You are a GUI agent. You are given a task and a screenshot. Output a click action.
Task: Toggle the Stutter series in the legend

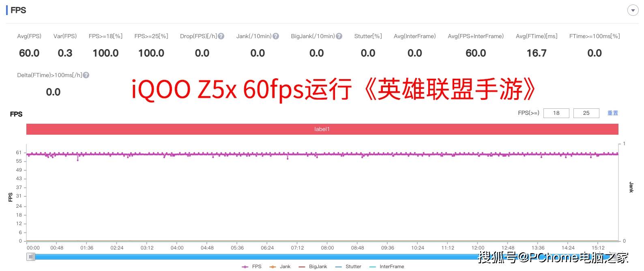348,267
